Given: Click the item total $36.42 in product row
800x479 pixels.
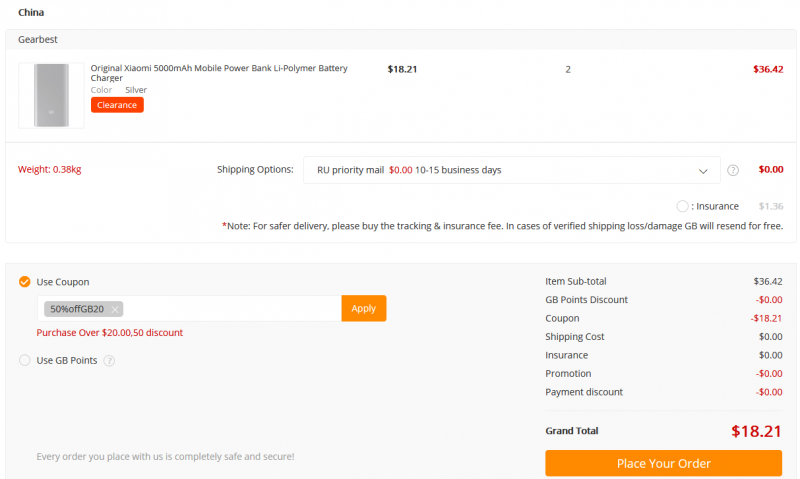Looking at the screenshot, I should [768, 69].
